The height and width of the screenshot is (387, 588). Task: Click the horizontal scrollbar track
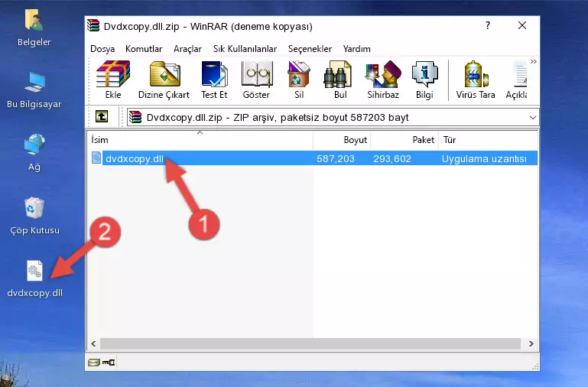310,343
